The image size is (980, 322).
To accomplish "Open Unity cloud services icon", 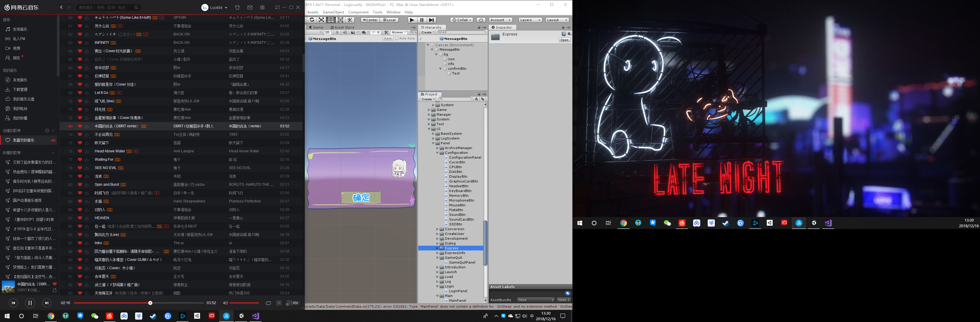I will (481, 20).
